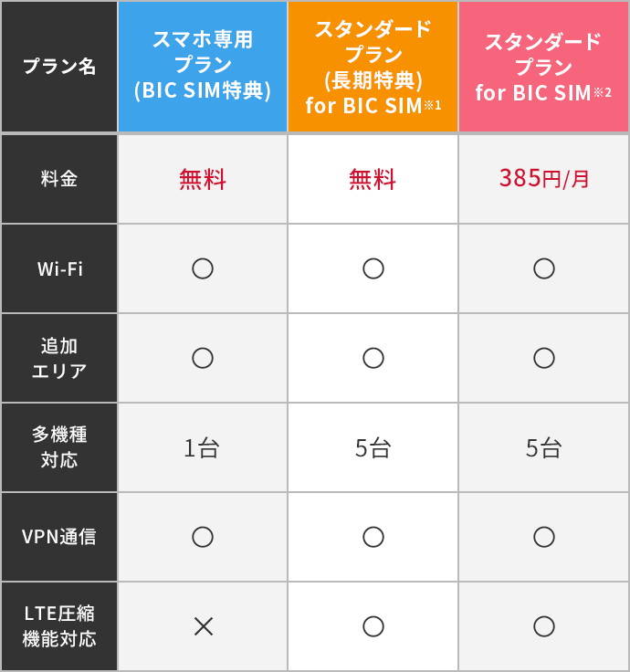Click the 5台 cell in the orange plan column
630x672 pixels.
373,447
